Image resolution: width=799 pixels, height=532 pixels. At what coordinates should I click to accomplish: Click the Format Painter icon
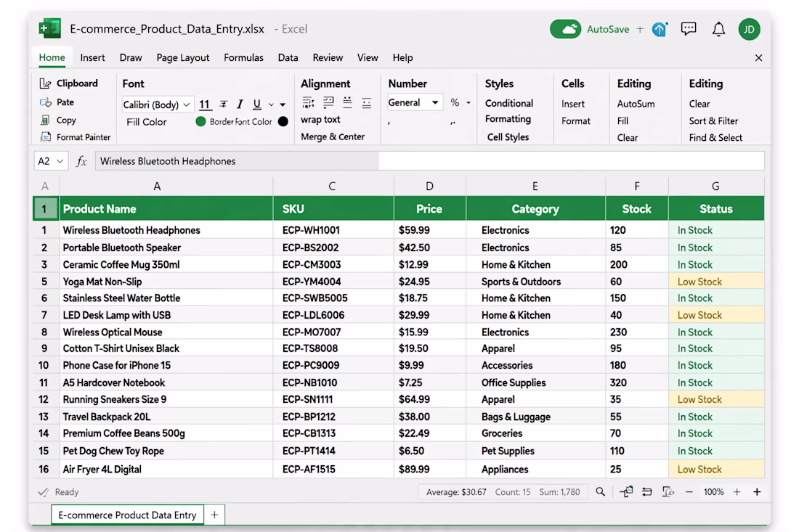(x=46, y=137)
